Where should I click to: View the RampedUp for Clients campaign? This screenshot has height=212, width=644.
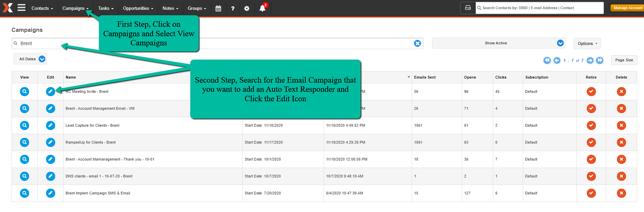24,142
